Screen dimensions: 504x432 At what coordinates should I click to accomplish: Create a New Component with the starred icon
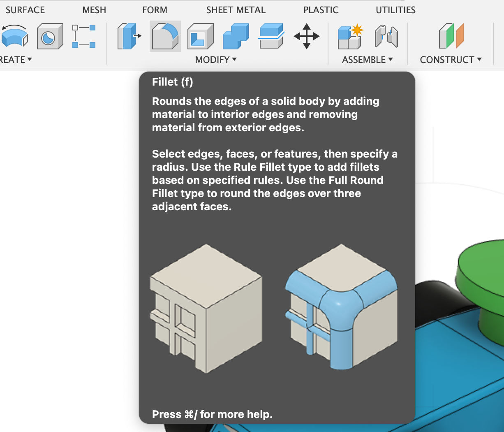click(x=350, y=36)
